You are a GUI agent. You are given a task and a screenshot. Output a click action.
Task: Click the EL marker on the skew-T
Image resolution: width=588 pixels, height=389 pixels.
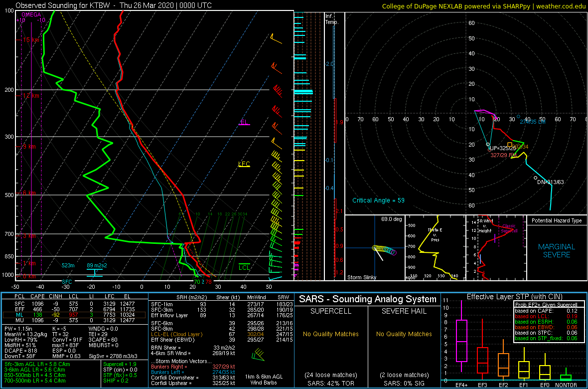point(244,122)
